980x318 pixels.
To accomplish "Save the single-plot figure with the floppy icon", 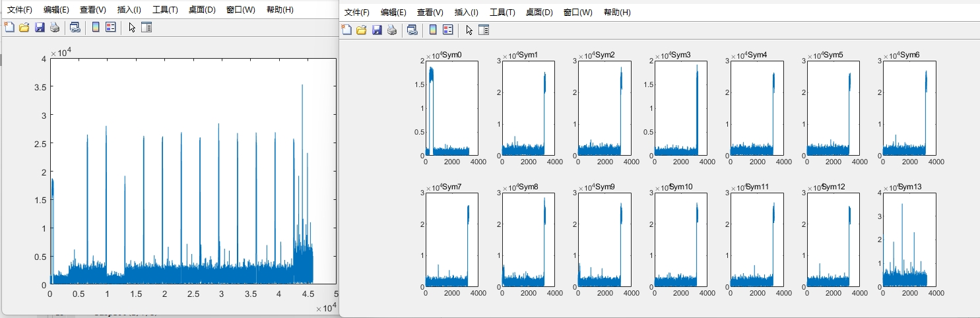I will tap(40, 27).
